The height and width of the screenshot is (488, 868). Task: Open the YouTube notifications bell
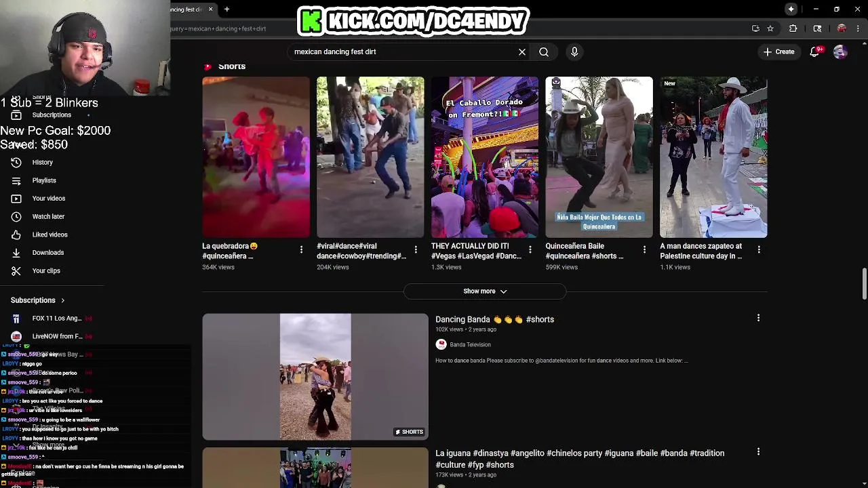(x=814, y=52)
